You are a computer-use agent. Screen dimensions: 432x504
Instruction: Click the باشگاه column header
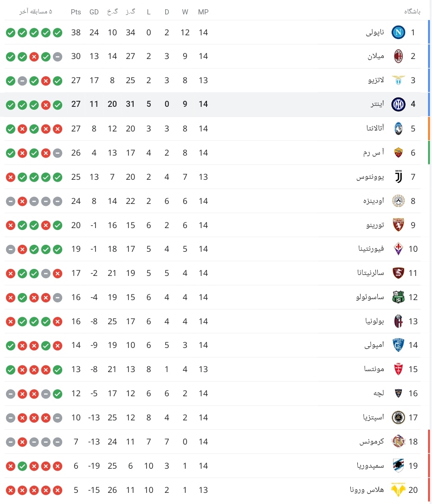412,12
